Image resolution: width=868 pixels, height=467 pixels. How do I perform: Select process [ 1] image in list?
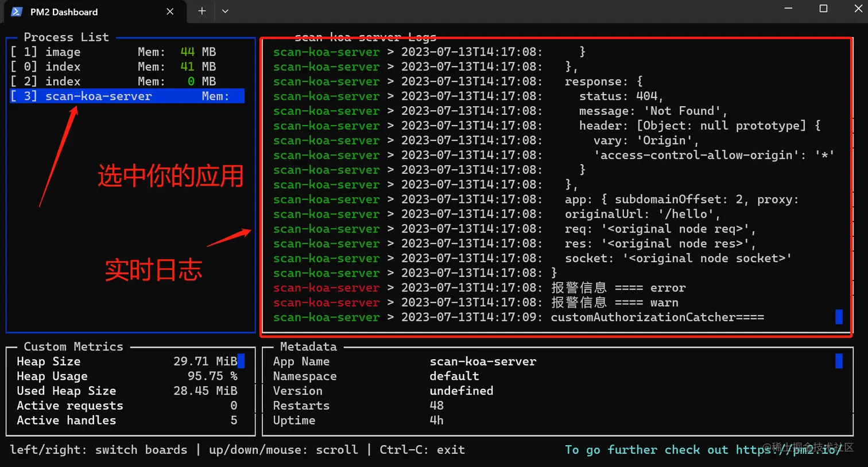(x=127, y=52)
